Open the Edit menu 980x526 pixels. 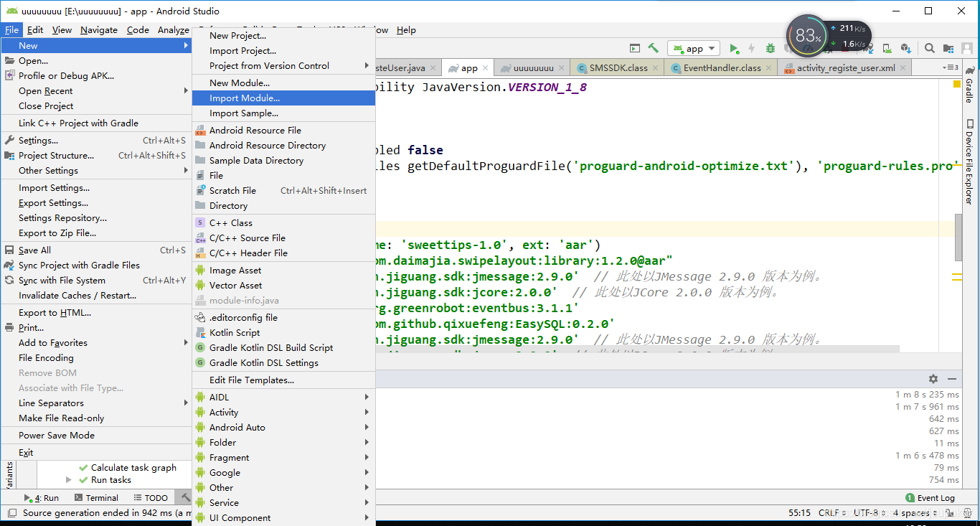click(35, 29)
